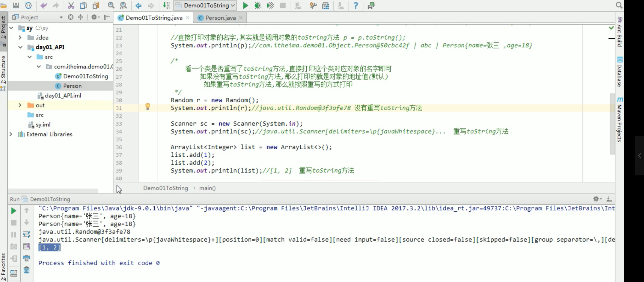The width and height of the screenshot is (644, 282).
Task: Click the Save All floppy disk icon
Action: pos(16,5)
